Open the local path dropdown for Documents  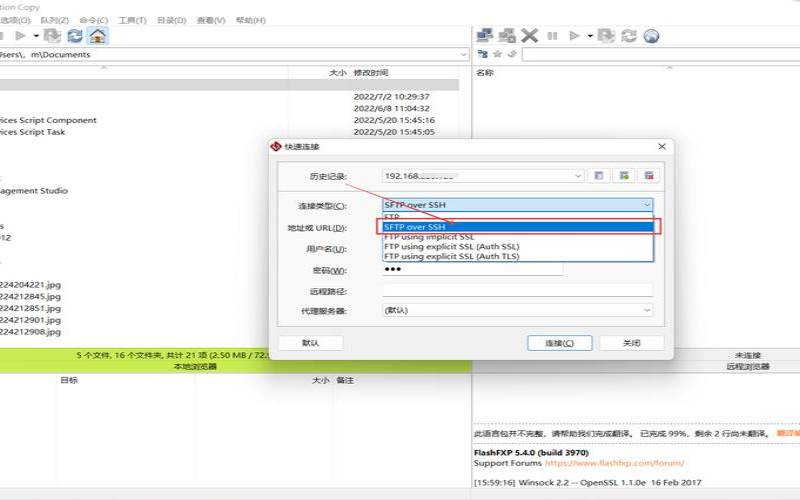coord(463,55)
